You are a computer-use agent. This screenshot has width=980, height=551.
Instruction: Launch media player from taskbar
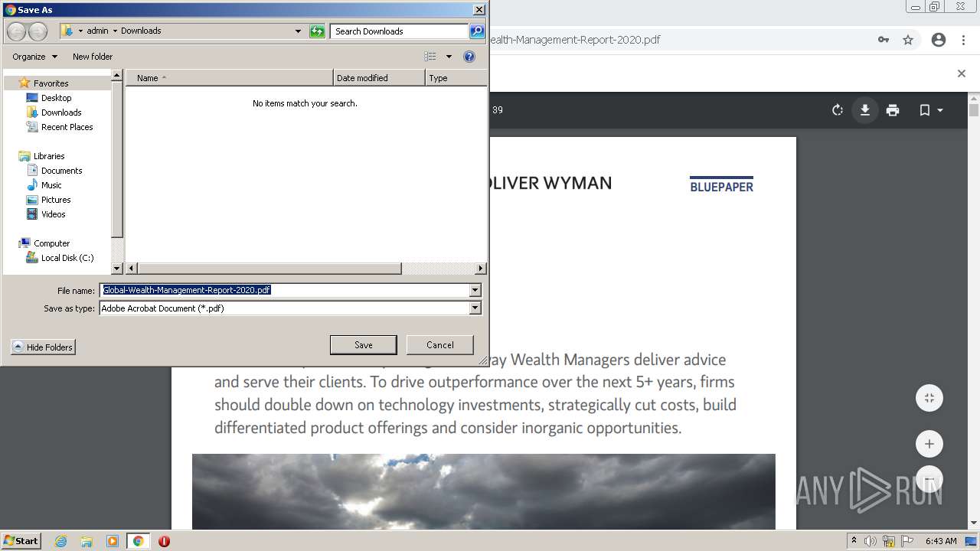click(113, 541)
